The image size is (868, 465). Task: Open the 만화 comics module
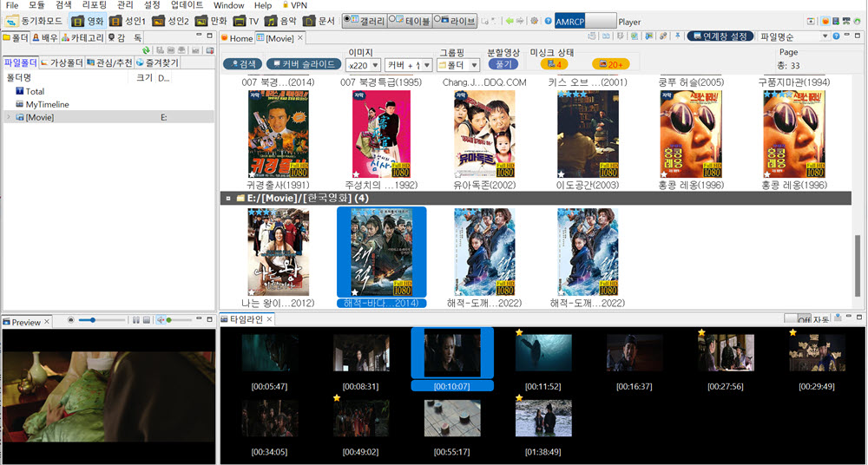tap(211, 21)
